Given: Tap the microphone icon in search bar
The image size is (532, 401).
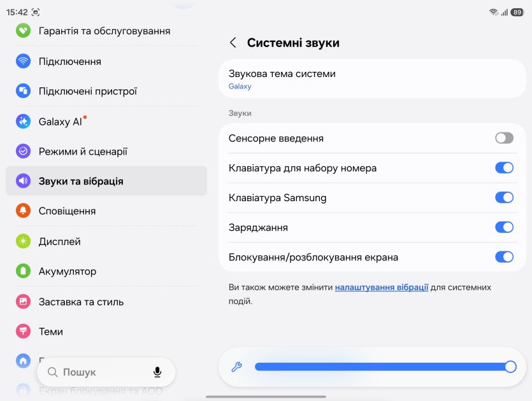Looking at the screenshot, I should (157, 372).
